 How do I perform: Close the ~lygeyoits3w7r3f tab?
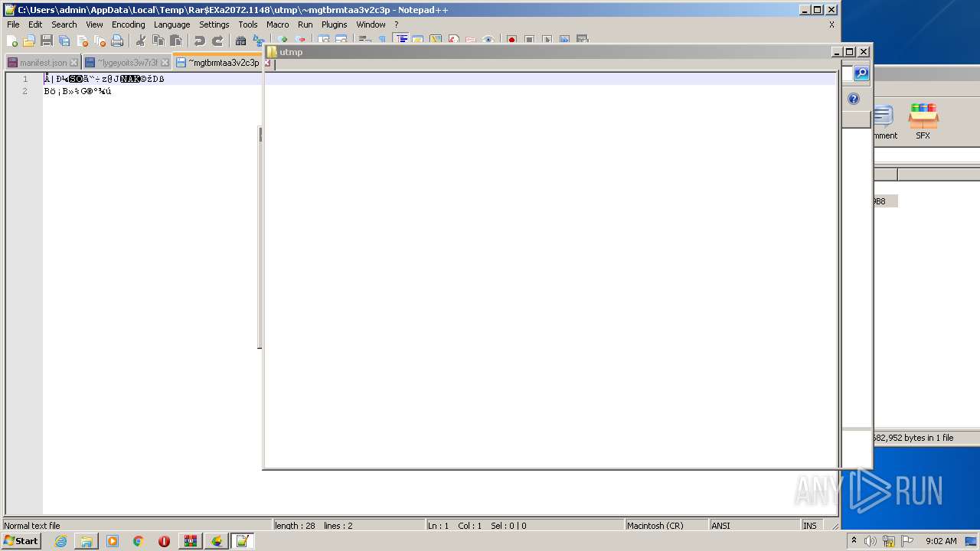pyautogui.click(x=165, y=63)
